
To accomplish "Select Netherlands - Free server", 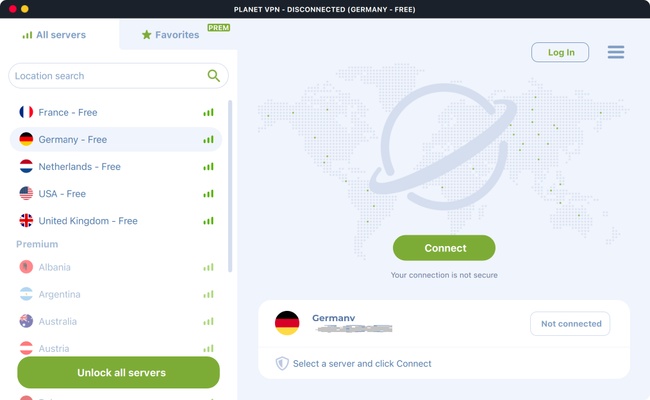I will (116, 167).
